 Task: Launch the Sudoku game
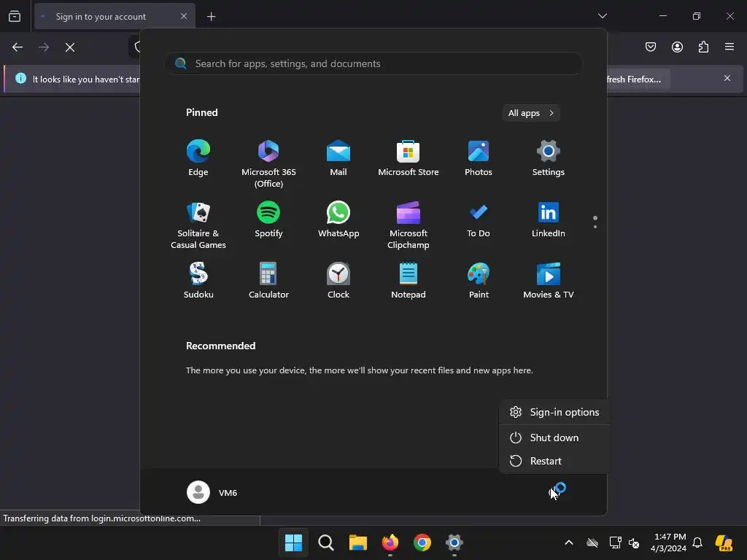198,281
